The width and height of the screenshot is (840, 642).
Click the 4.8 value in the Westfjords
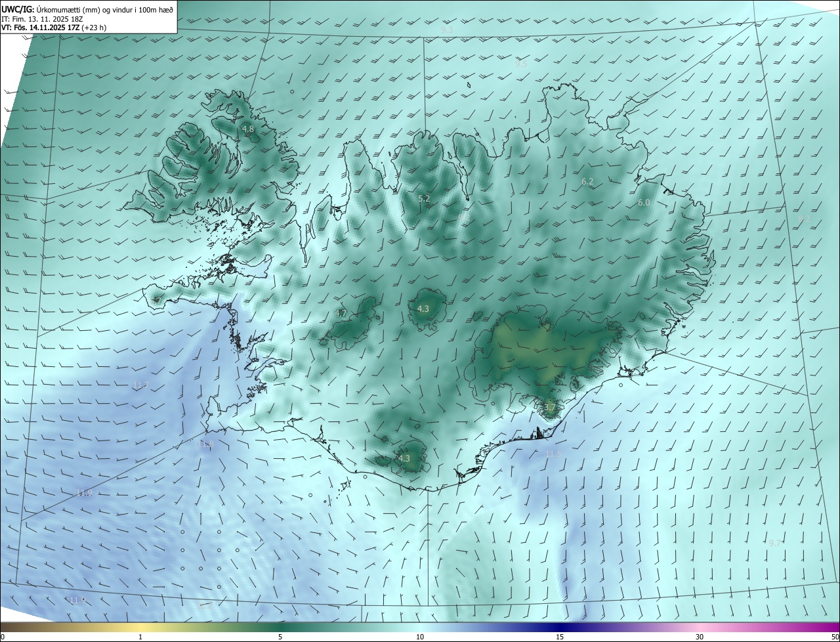248,129
